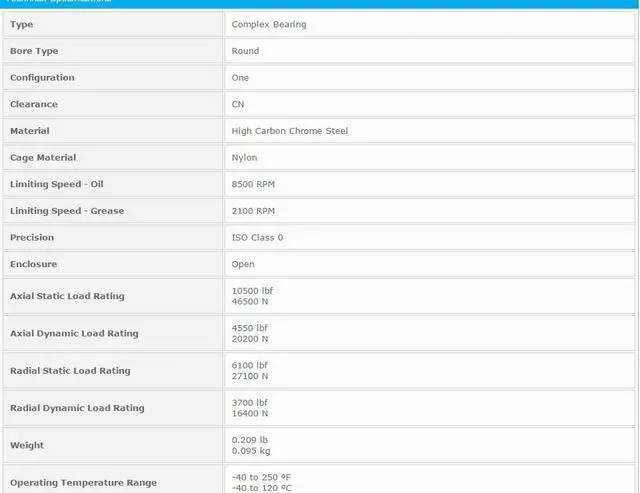Click 'High Carbon Chrome Steel' value
This screenshot has width=640, height=493.
(x=289, y=131)
